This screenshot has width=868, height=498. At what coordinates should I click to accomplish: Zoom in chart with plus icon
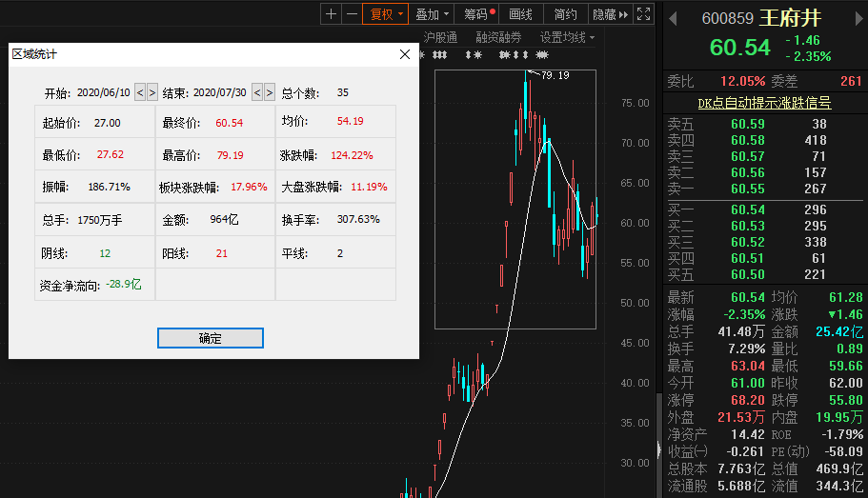pyautogui.click(x=331, y=14)
